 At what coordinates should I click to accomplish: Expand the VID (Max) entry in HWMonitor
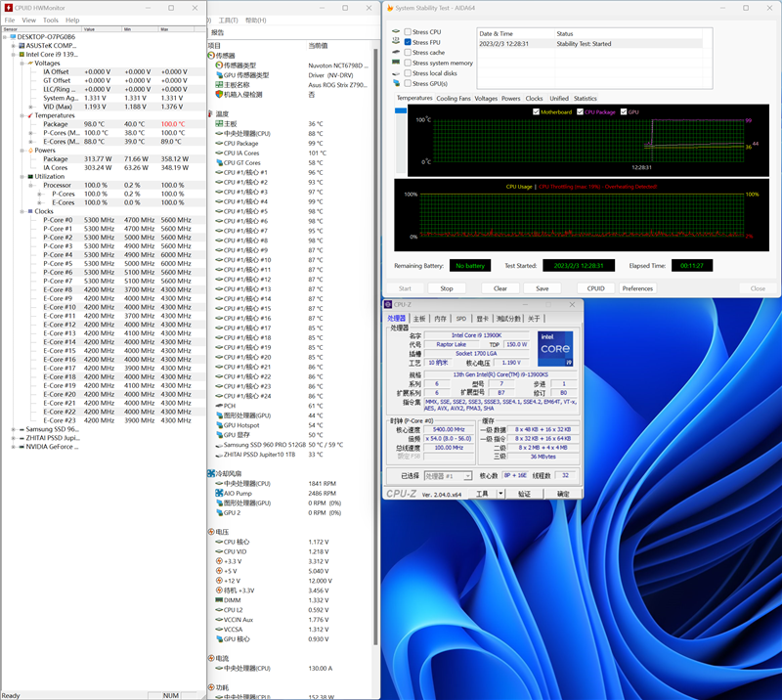(x=29, y=107)
